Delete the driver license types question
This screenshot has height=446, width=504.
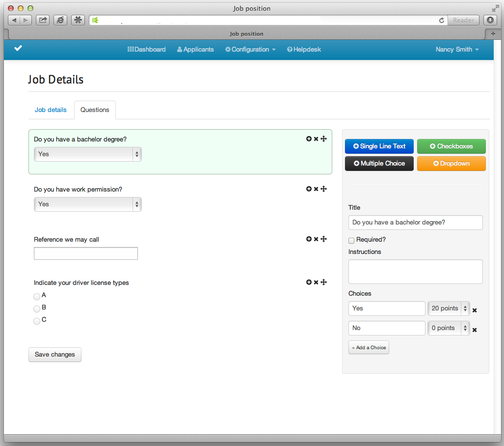pyautogui.click(x=316, y=282)
